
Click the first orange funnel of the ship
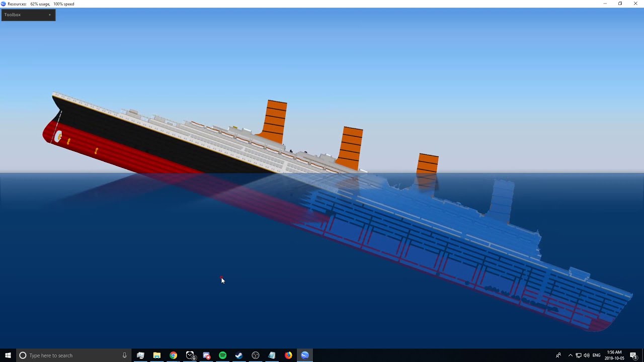[x=275, y=121]
